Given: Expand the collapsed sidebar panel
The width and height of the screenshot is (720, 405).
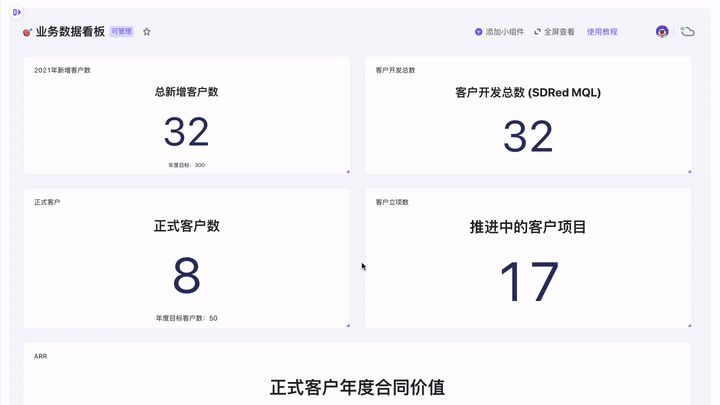Looking at the screenshot, I should [17, 12].
